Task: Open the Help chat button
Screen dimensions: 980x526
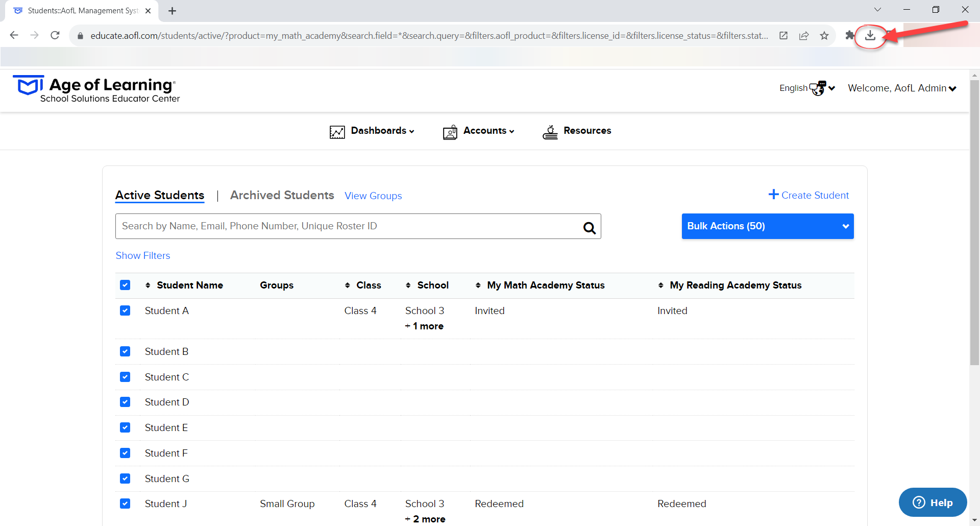Action: coord(933,503)
